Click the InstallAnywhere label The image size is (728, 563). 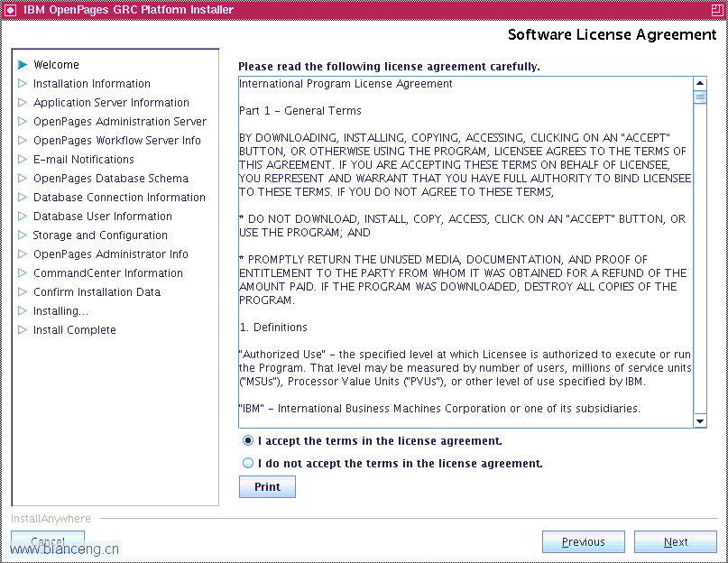pyautogui.click(x=51, y=519)
